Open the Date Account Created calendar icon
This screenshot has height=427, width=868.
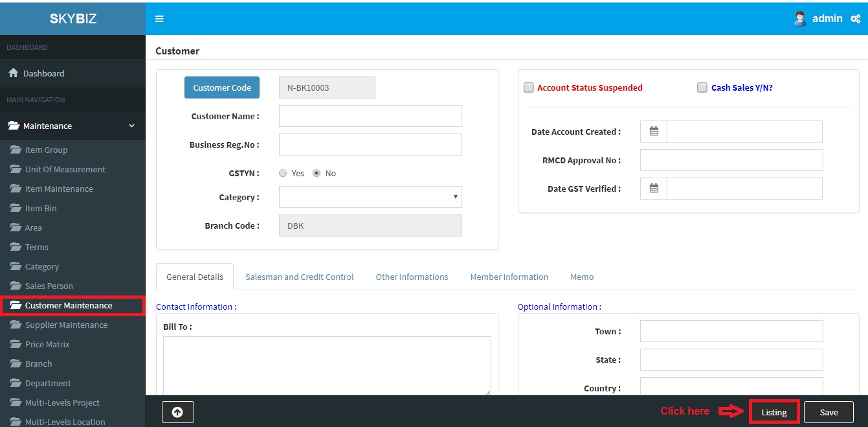[x=654, y=132]
